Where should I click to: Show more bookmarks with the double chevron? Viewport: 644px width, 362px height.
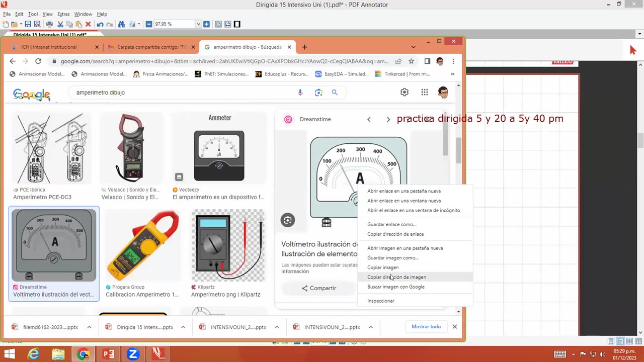[452, 74]
